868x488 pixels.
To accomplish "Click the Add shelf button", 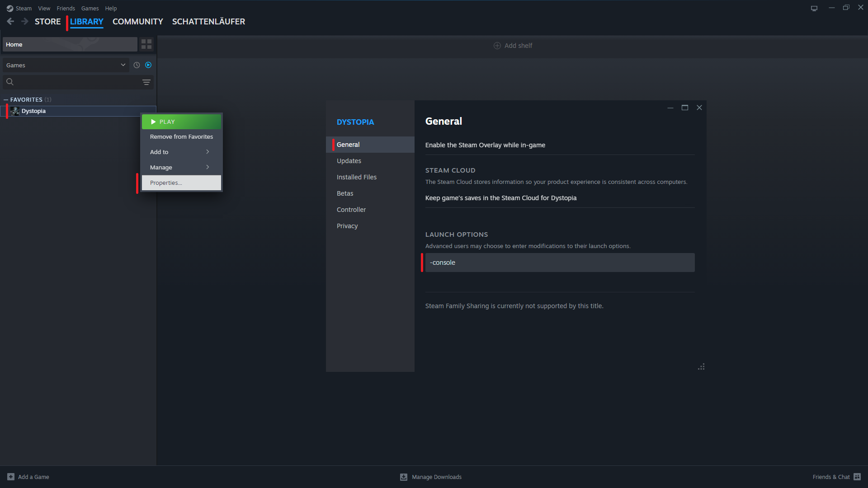I will [513, 46].
